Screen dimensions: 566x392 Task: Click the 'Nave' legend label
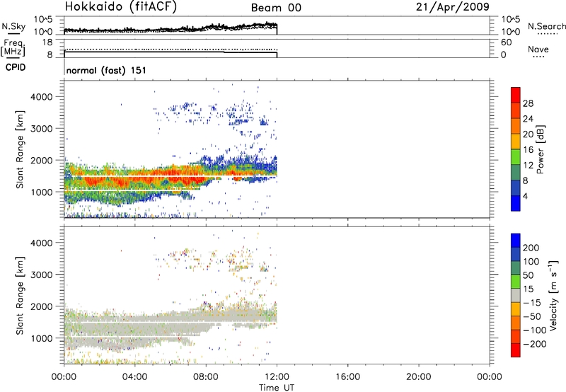(x=538, y=50)
